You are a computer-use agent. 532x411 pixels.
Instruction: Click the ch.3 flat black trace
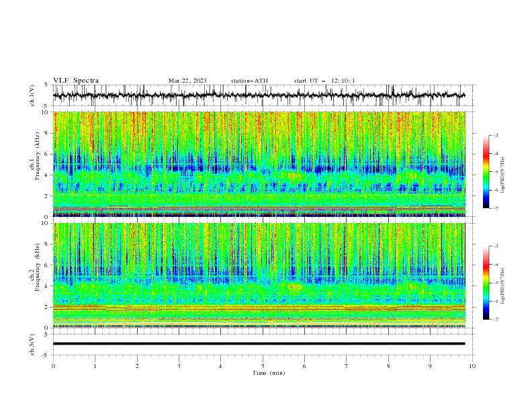tap(259, 344)
